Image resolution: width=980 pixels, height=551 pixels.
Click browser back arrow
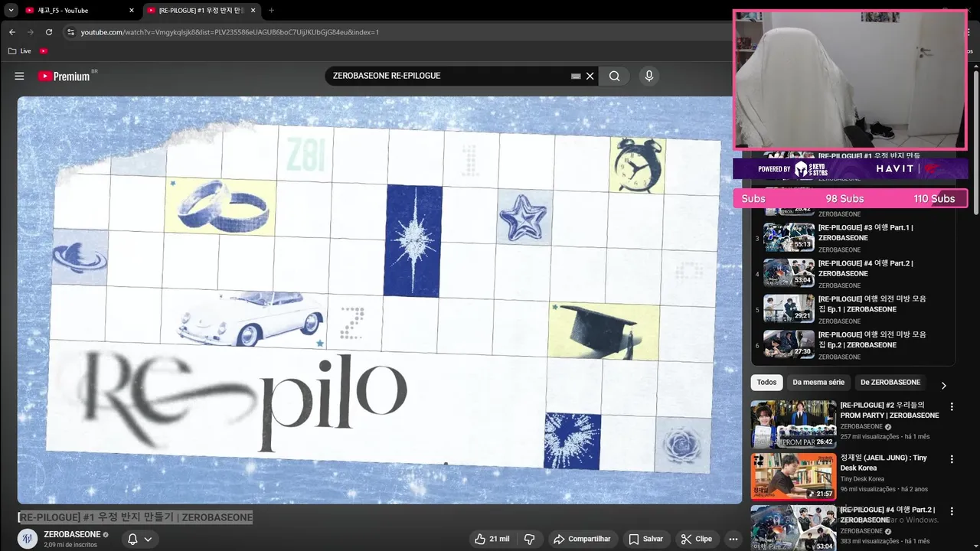(x=12, y=32)
